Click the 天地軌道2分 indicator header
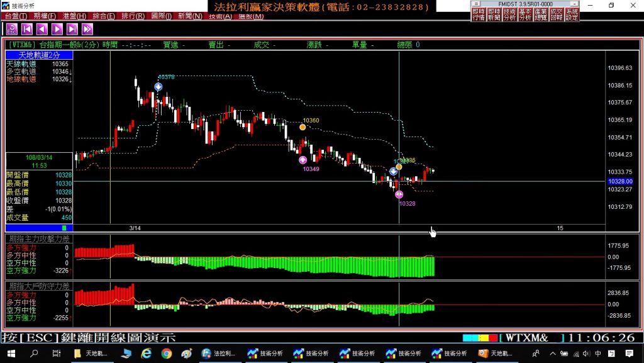 pos(39,55)
